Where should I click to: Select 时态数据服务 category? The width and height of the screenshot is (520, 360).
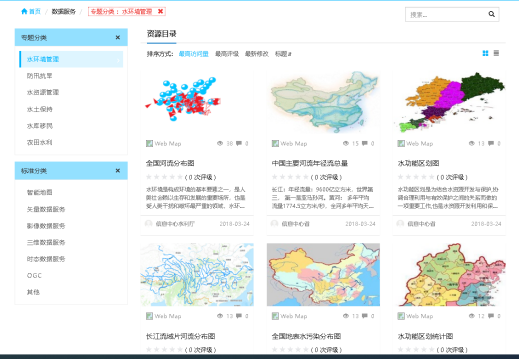(46, 259)
